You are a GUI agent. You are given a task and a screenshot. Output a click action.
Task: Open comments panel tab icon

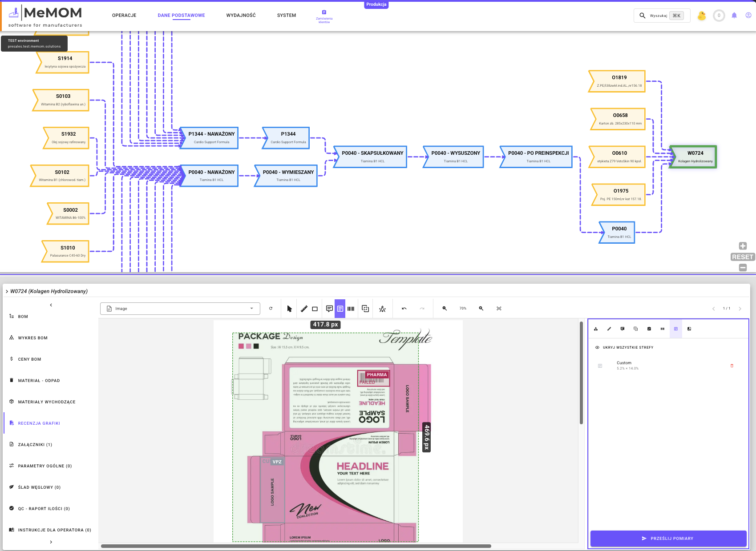pyautogui.click(x=623, y=329)
